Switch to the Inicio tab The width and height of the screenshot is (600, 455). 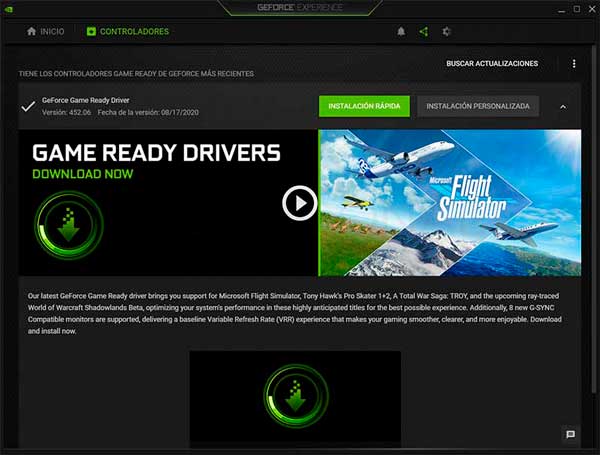[45, 31]
